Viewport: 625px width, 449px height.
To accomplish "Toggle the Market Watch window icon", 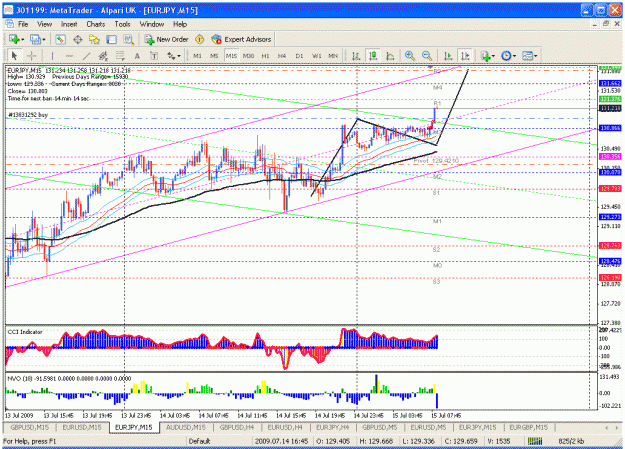I will click(60, 39).
